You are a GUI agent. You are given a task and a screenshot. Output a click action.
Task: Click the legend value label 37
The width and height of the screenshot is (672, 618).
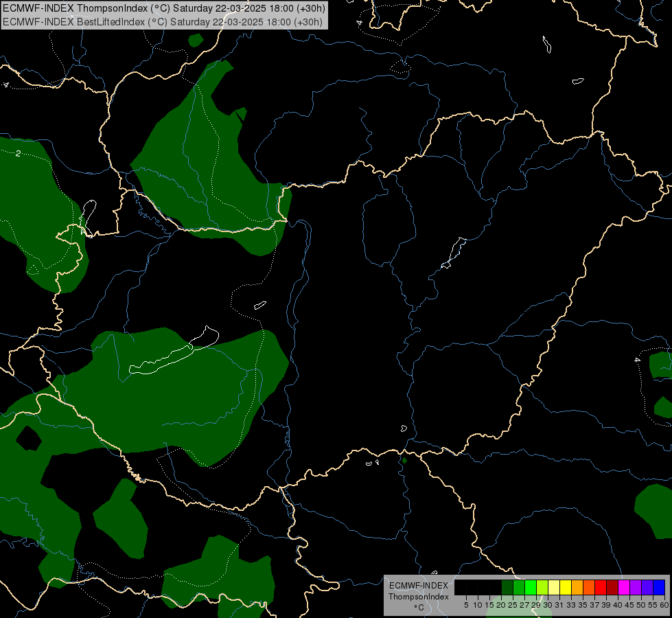click(595, 605)
